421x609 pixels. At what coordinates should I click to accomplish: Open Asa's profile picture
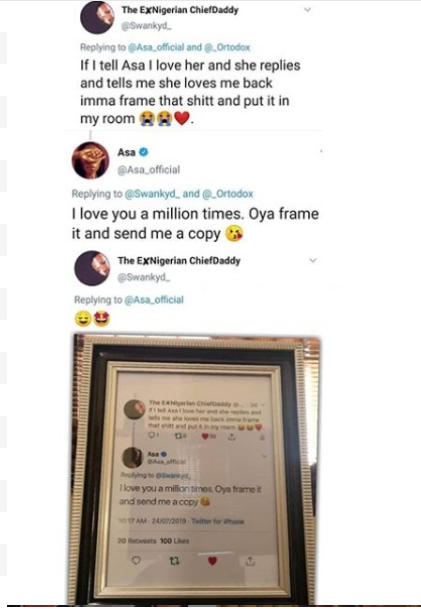coord(90,160)
